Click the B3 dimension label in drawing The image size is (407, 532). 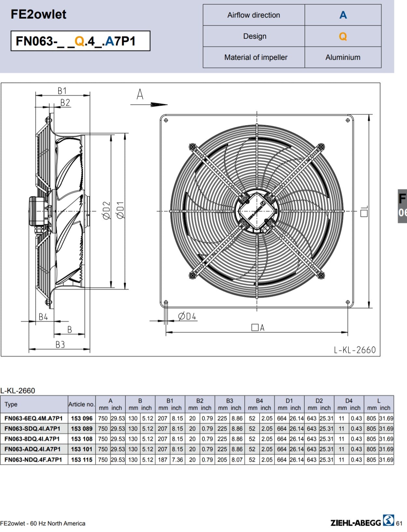[x=60, y=344]
